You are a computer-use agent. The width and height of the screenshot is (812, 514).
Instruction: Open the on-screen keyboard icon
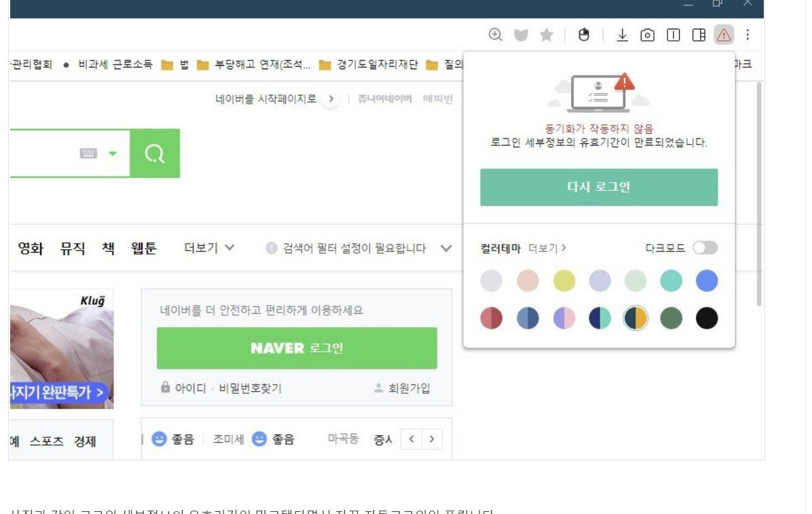click(88, 153)
